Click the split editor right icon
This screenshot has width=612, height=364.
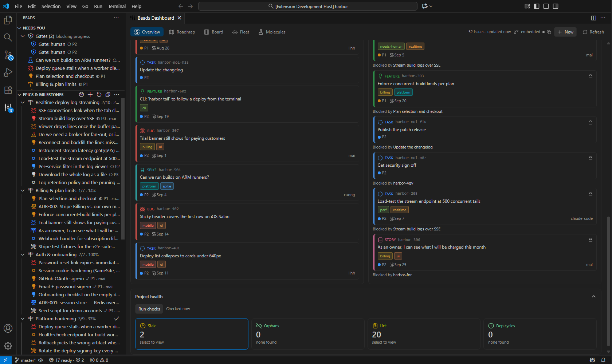[x=593, y=18]
